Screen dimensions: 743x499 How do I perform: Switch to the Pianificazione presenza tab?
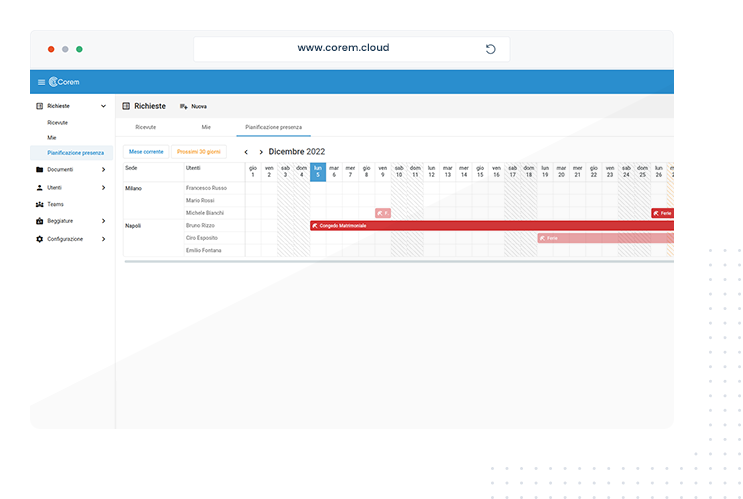(273, 127)
